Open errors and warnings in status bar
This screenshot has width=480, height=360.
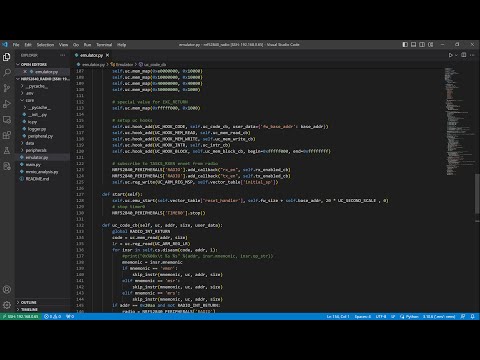tap(53, 317)
